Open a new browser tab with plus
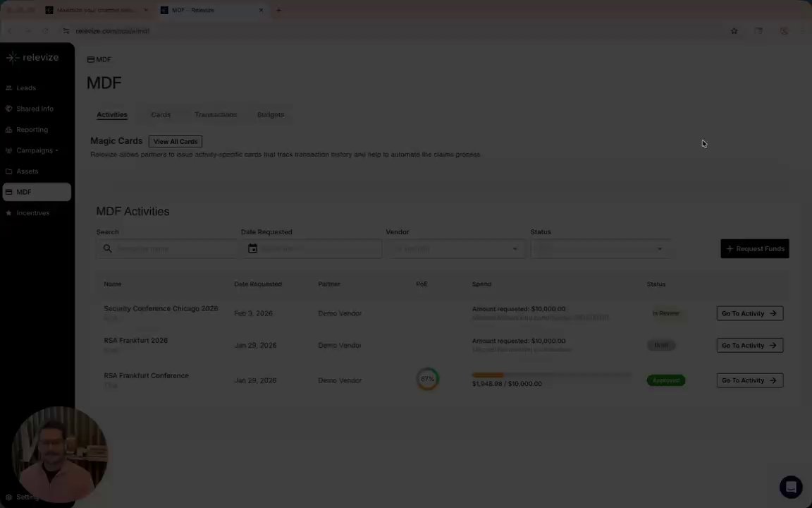Image resolution: width=812 pixels, height=508 pixels. click(x=278, y=11)
